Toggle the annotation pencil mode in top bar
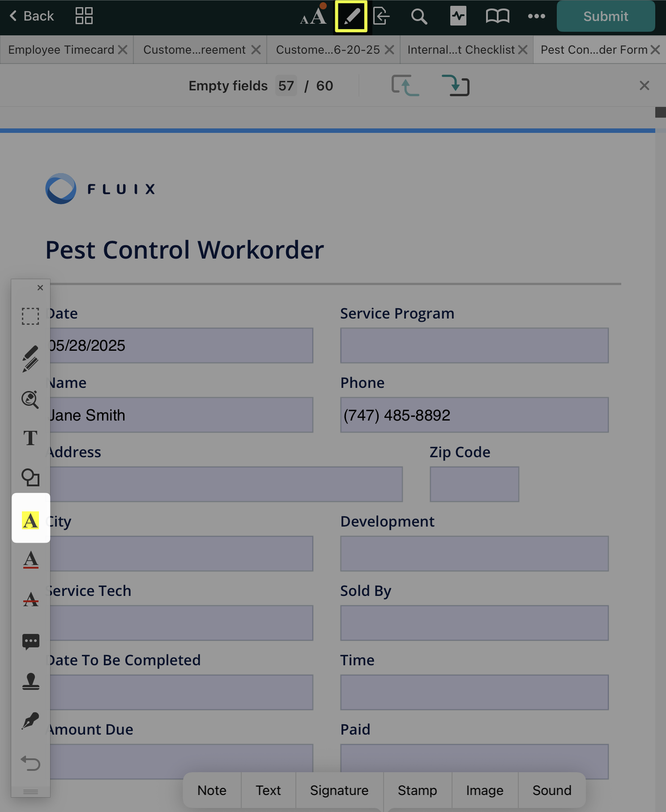The width and height of the screenshot is (666, 812). point(351,17)
